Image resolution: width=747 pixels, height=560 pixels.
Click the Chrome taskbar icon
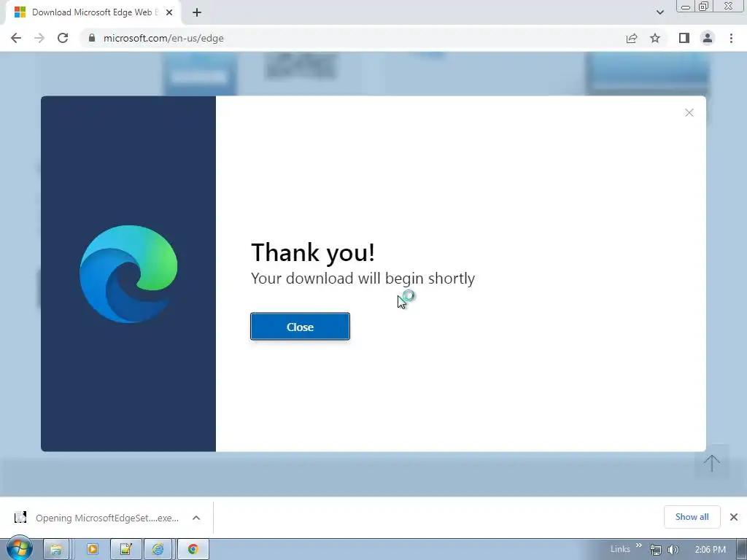tap(193, 549)
